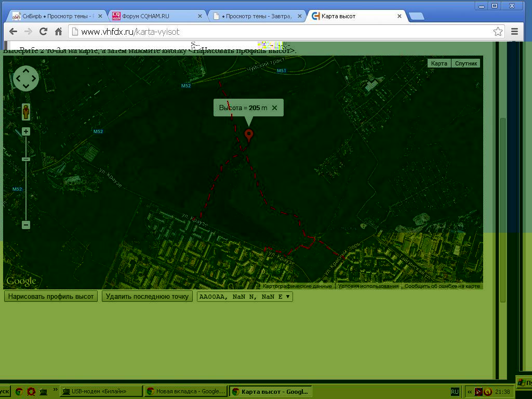This screenshot has height=399, width=532.
Task: Go to the browser home page icon
Action: (59, 32)
